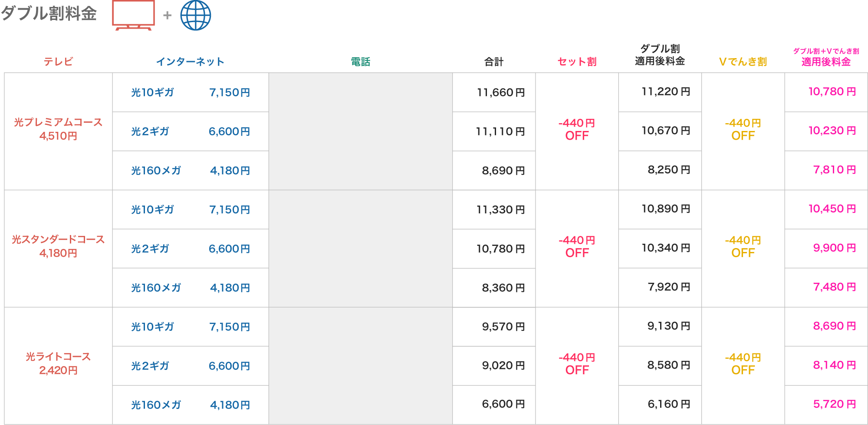The image size is (868, 425).
Task: Click the 光ライトコース 2,420円 cell
Action: 58,363
